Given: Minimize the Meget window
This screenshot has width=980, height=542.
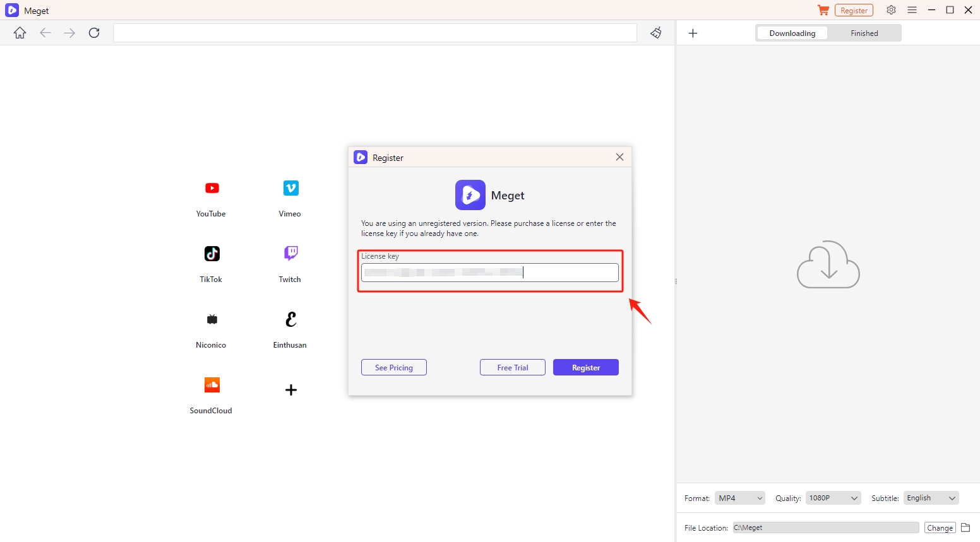Looking at the screenshot, I should (x=931, y=10).
